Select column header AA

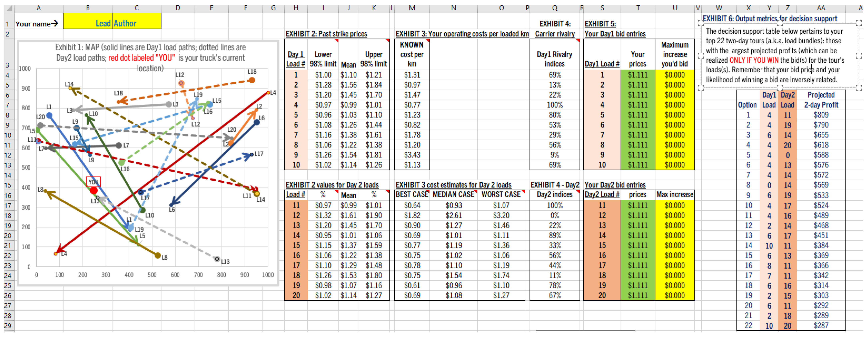click(x=821, y=8)
